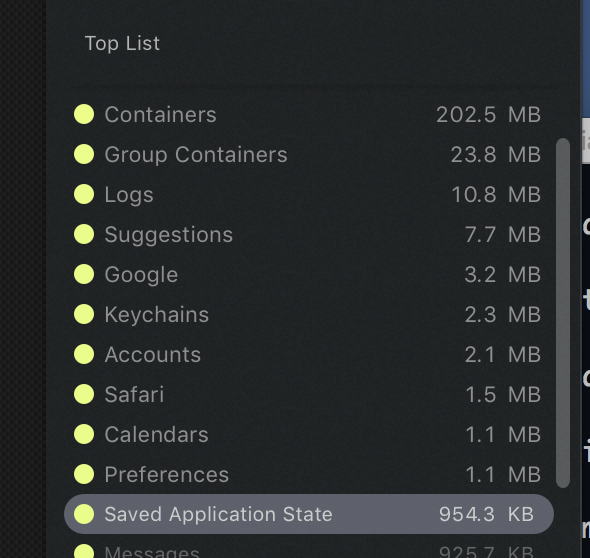Choose the Accounts entry
The image size is (590, 558).
[x=309, y=354]
